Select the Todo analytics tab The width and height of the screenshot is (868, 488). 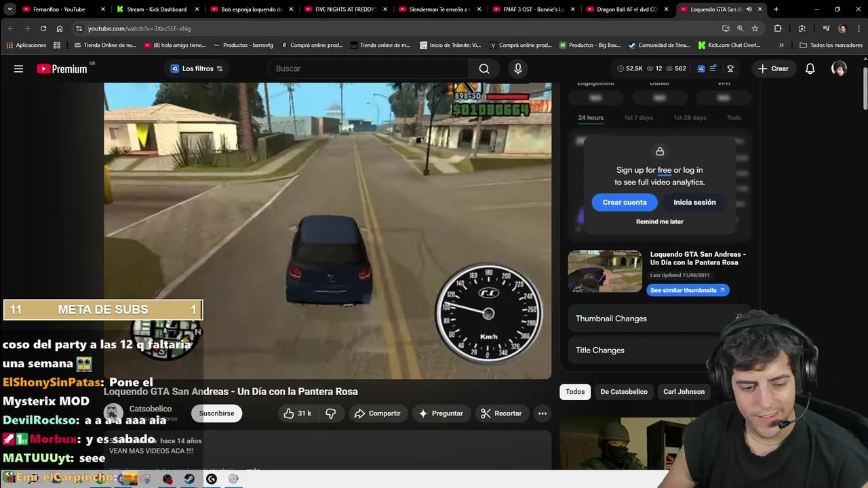tap(734, 118)
